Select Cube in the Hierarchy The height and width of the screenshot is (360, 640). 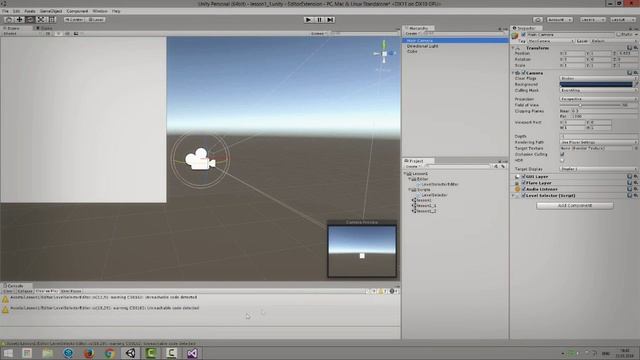412,51
